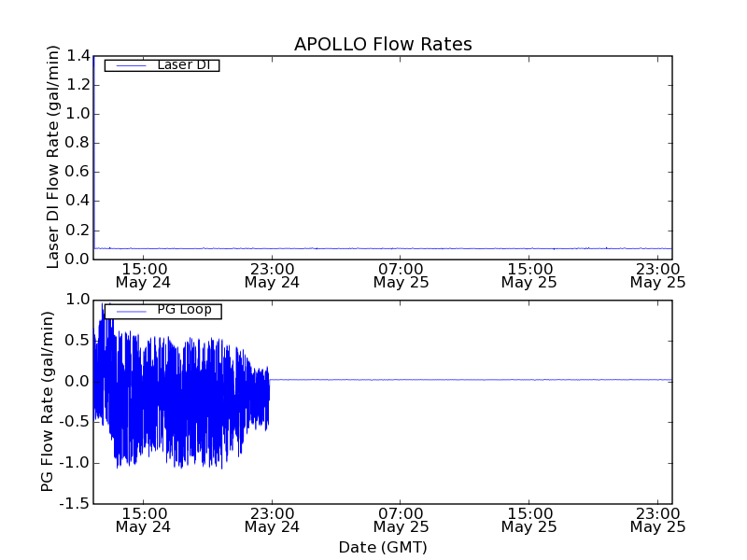Viewport: 747px width, 560px height.
Task: Click the 0.2 tick on the top plot
Action: [78, 231]
